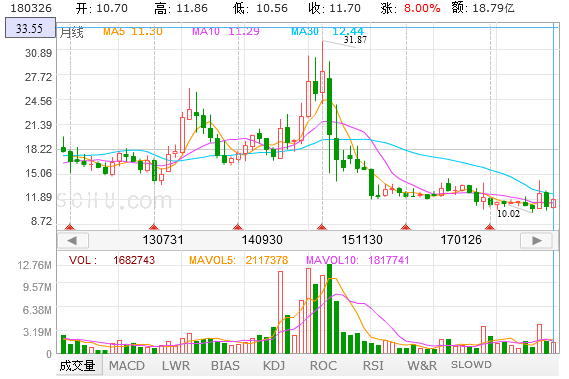This screenshot has height=379, width=569.
Task: Click the 31.87 peak price label
Action: pyautogui.click(x=355, y=40)
